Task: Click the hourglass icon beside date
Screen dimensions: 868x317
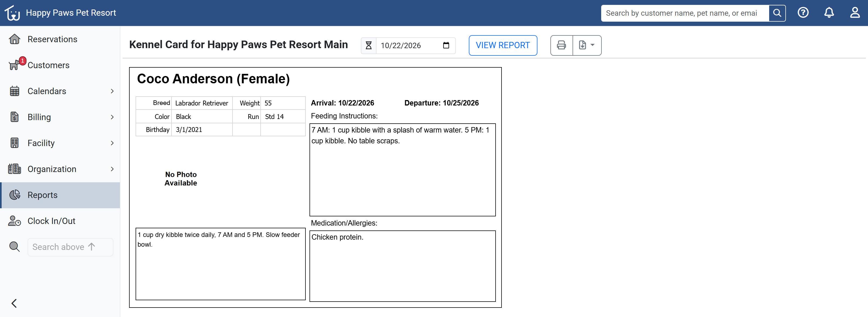Action: pyautogui.click(x=369, y=45)
